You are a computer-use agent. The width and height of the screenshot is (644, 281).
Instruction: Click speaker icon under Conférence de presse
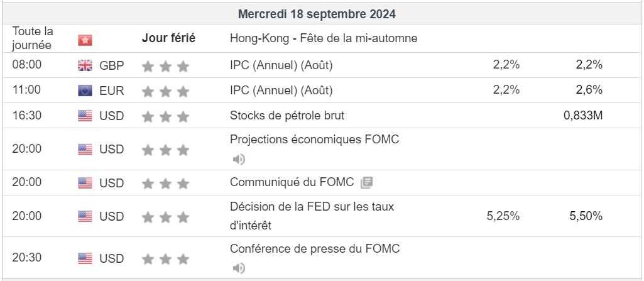pos(239,268)
